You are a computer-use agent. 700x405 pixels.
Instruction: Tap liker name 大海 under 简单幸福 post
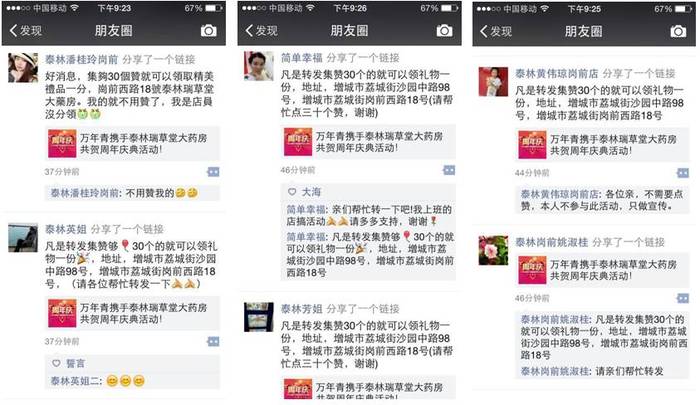(312, 192)
